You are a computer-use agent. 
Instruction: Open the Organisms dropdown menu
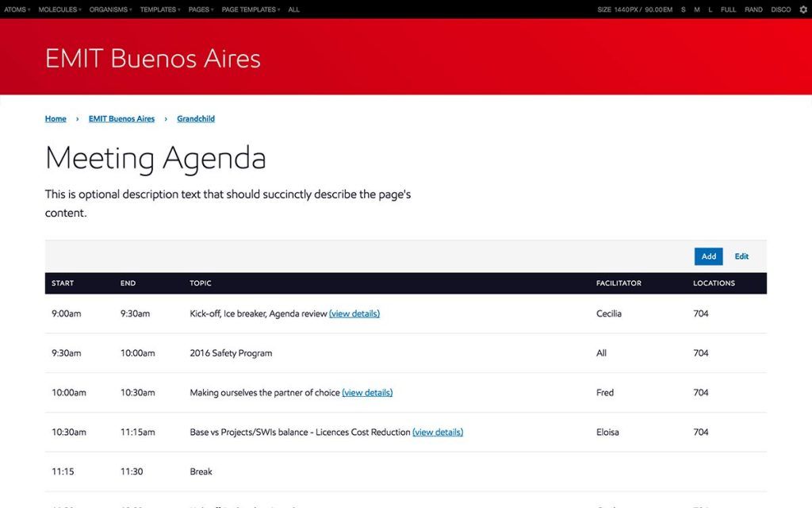click(110, 10)
